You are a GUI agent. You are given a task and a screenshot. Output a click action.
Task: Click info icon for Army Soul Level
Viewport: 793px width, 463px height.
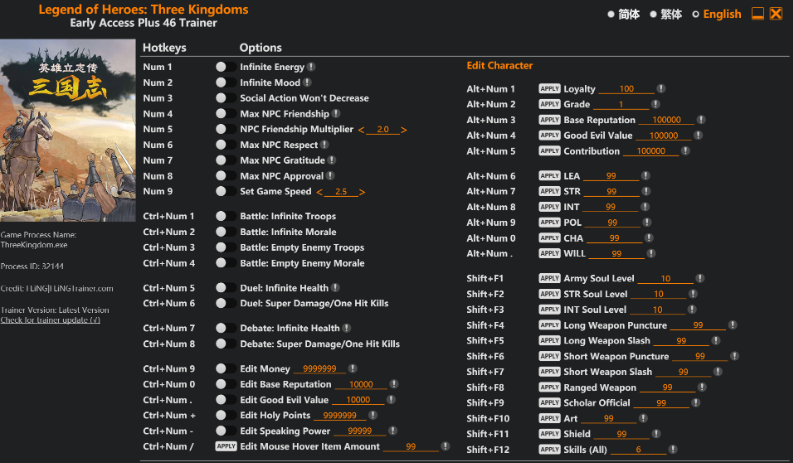pos(700,278)
